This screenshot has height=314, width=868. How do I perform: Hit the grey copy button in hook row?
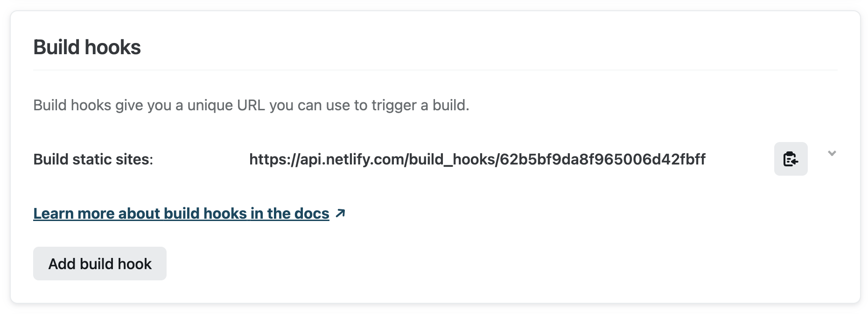pos(791,159)
